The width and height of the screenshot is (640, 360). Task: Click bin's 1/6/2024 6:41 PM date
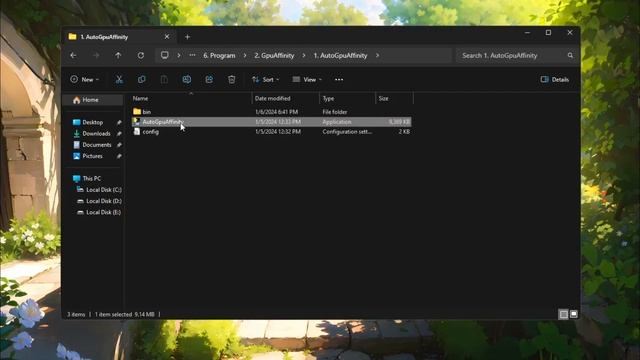click(x=276, y=112)
